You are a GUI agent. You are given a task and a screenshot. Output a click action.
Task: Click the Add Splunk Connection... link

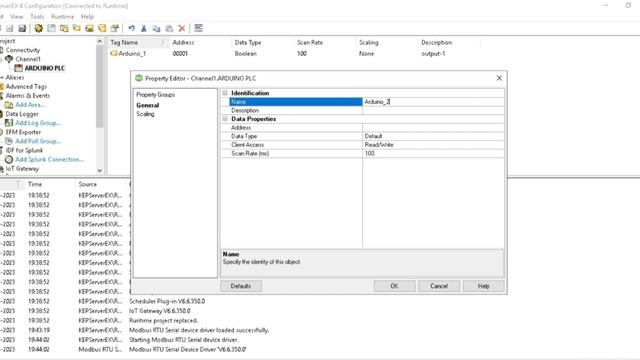click(x=49, y=160)
